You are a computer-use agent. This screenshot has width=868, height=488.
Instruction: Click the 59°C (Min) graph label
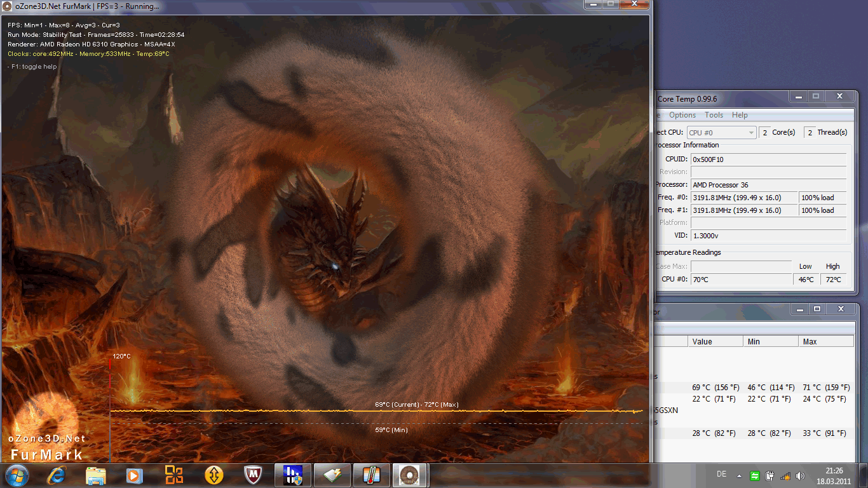tap(391, 430)
